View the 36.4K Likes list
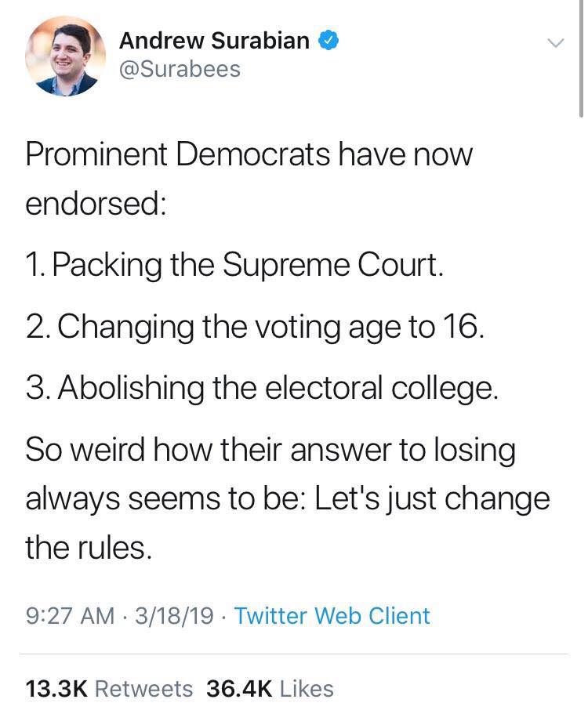 pos(270,688)
